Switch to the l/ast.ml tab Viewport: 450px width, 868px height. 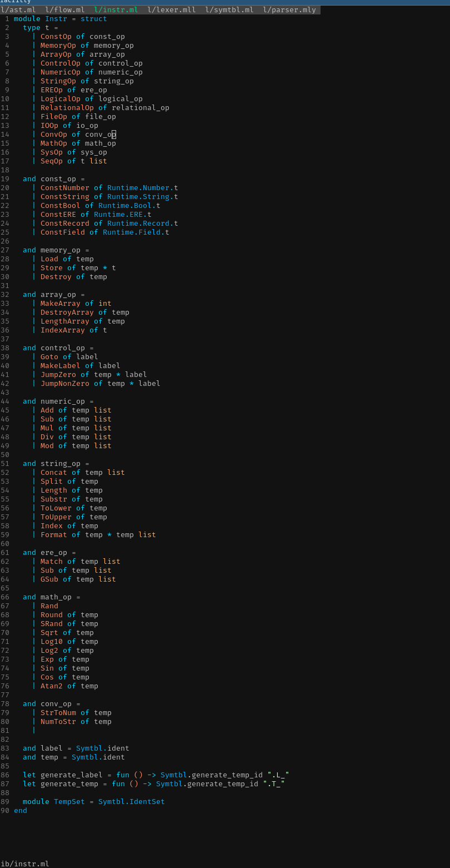click(x=18, y=10)
